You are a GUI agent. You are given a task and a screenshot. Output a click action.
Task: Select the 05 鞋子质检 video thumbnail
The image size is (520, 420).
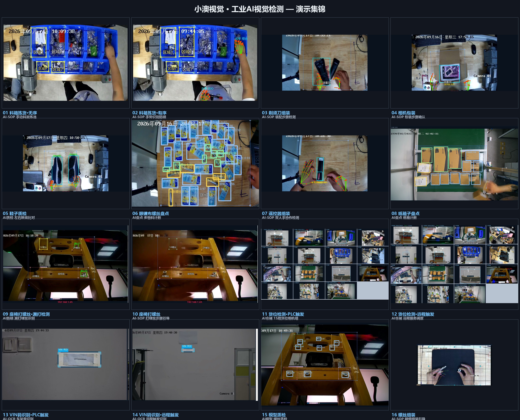coord(65,164)
